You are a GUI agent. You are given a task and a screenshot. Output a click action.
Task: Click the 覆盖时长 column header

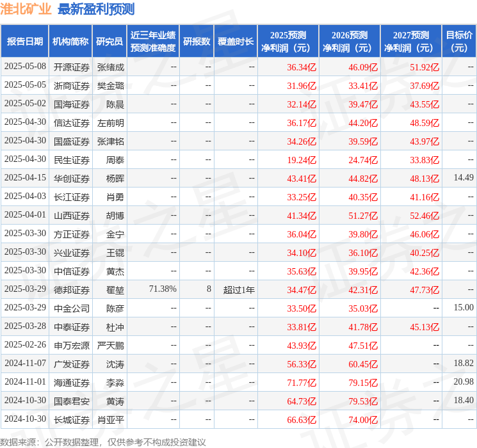(236, 41)
